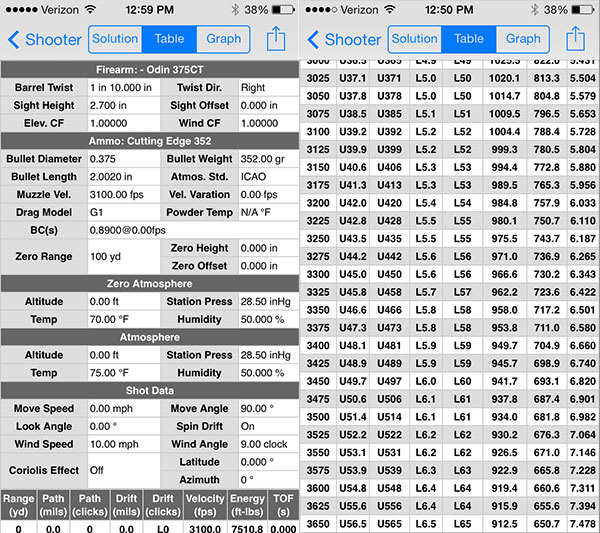
Task: Tap Muzzle Vel. value 3100.00 fps
Action: pos(124,194)
